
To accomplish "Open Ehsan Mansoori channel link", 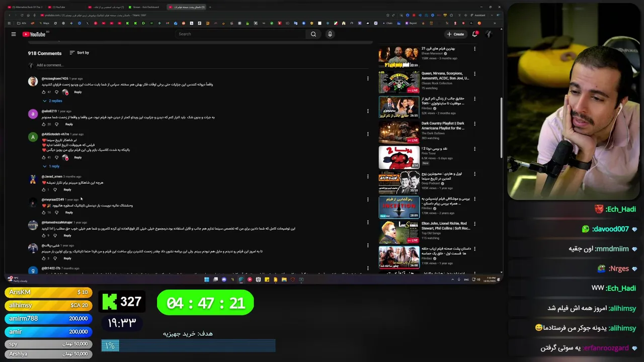I will pyautogui.click(x=431, y=53).
